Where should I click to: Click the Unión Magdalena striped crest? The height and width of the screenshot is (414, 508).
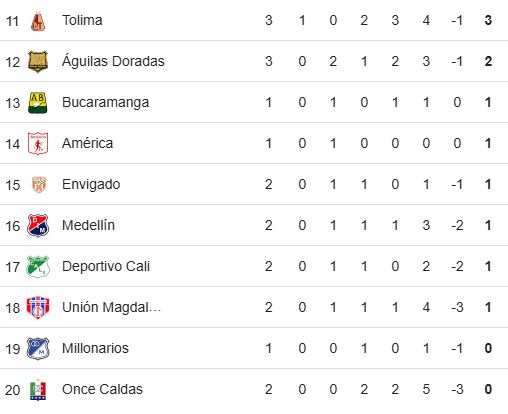click(38, 308)
